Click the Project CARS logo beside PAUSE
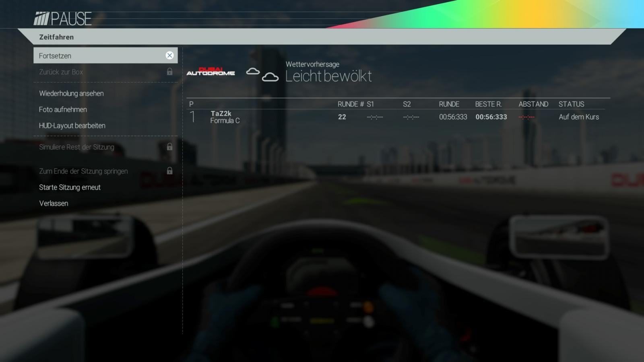This screenshot has height=362, width=644. (x=41, y=19)
